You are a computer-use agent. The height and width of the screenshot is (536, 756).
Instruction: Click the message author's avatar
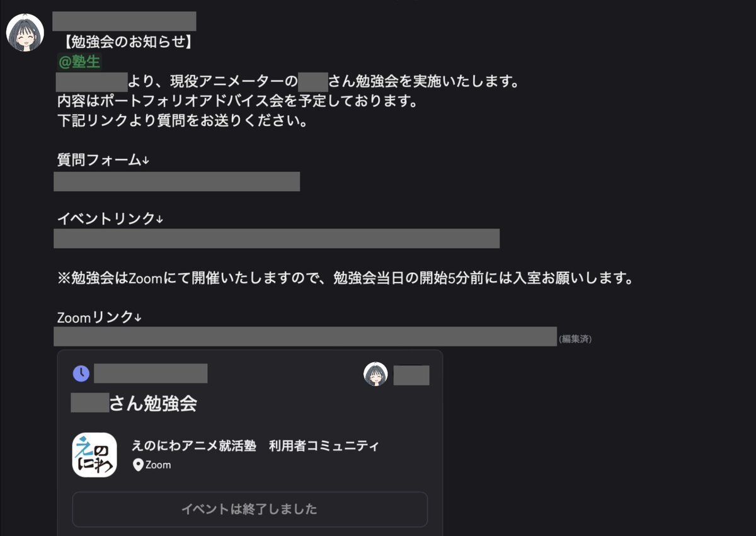(25, 33)
